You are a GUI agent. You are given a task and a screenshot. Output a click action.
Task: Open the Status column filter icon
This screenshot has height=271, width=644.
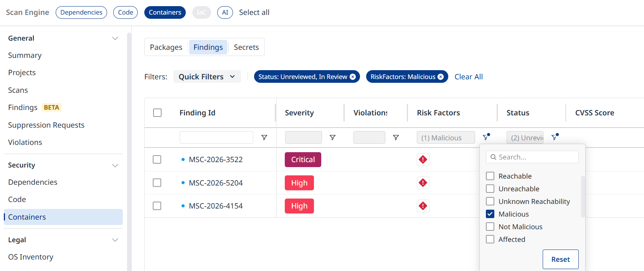[555, 137]
